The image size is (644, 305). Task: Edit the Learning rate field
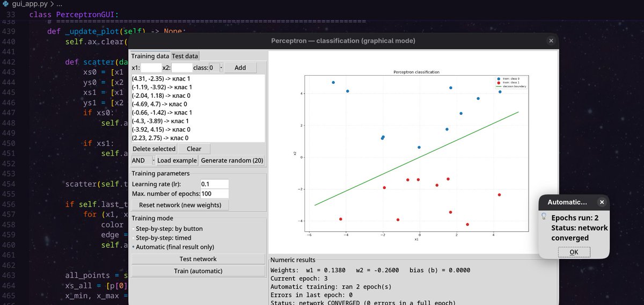point(214,184)
